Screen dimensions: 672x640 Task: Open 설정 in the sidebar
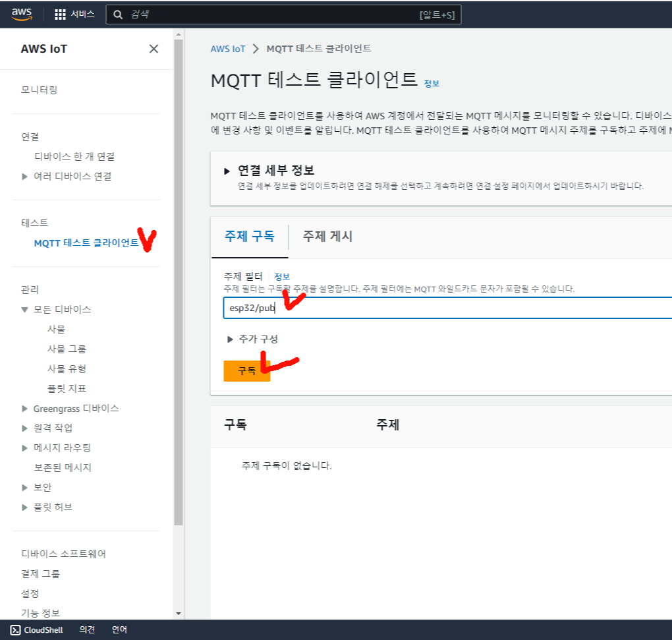(x=30, y=594)
